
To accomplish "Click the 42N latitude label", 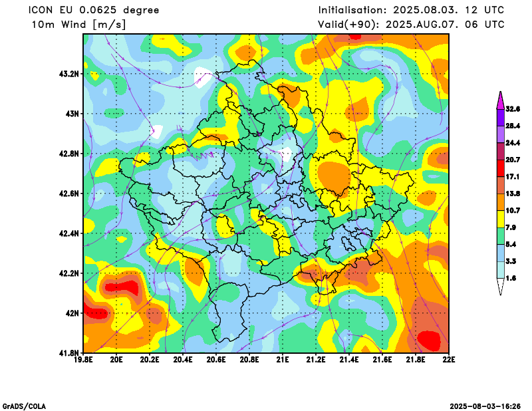I will click(x=72, y=313).
